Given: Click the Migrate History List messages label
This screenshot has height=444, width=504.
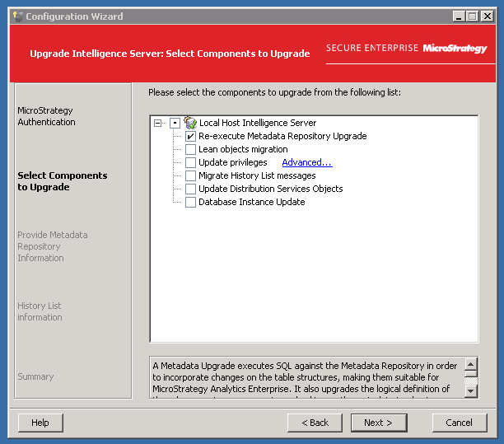Looking at the screenshot, I should pyautogui.click(x=257, y=175).
